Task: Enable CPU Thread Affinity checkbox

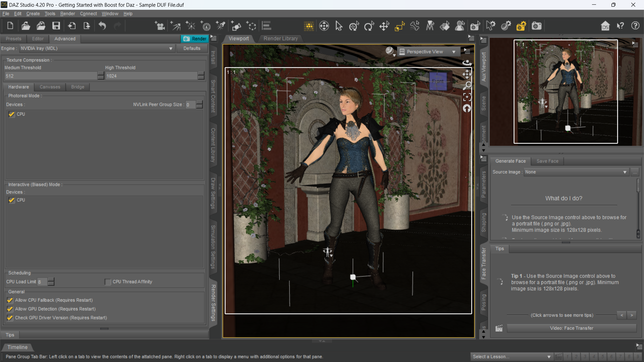Action: tap(108, 282)
